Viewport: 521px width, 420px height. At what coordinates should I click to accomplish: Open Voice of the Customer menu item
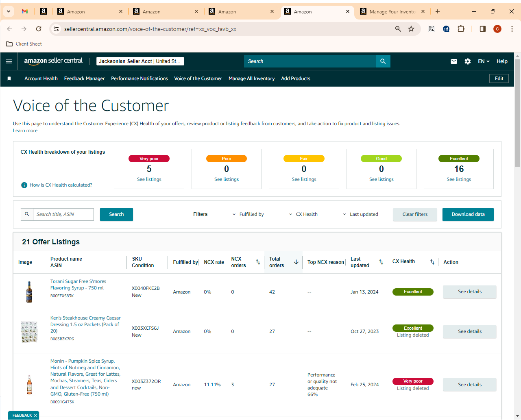pyautogui.click(x=198, y=78)
